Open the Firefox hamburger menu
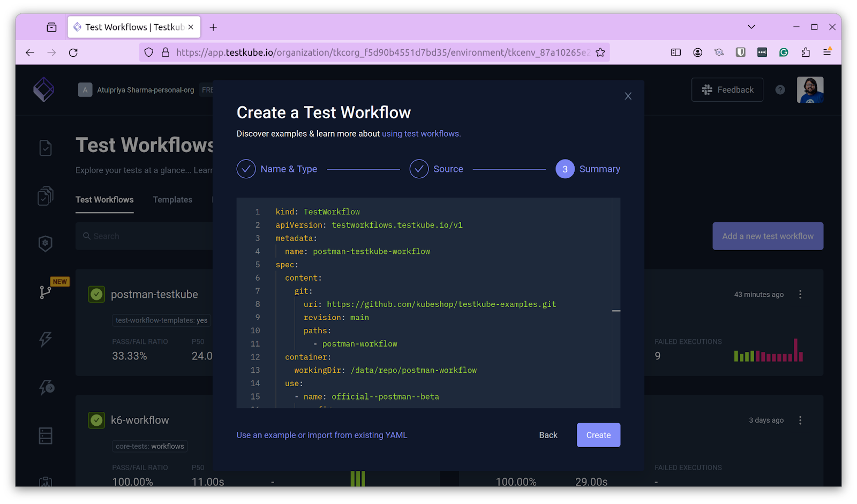Screen dimensions: 857x504 click(x=827, y=52)
